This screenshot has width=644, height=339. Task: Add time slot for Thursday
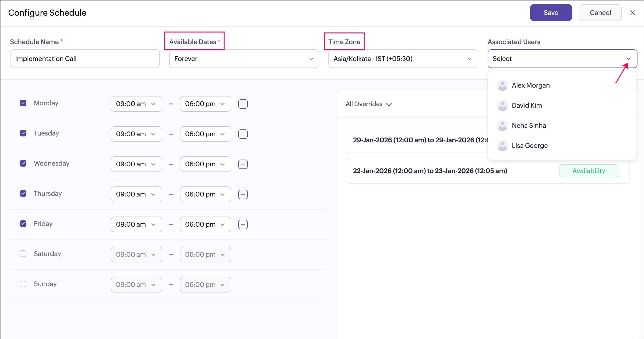pyautogui.click(x=243, y=194)
